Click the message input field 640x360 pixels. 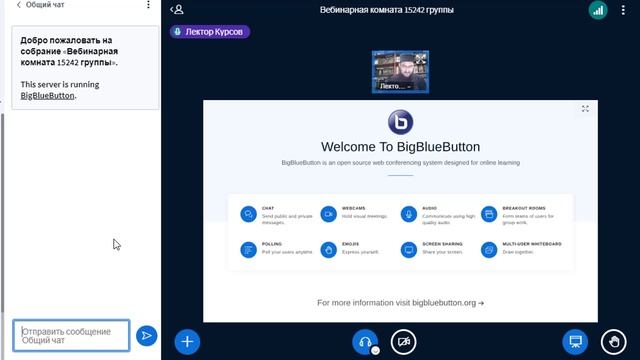point(71,336)
